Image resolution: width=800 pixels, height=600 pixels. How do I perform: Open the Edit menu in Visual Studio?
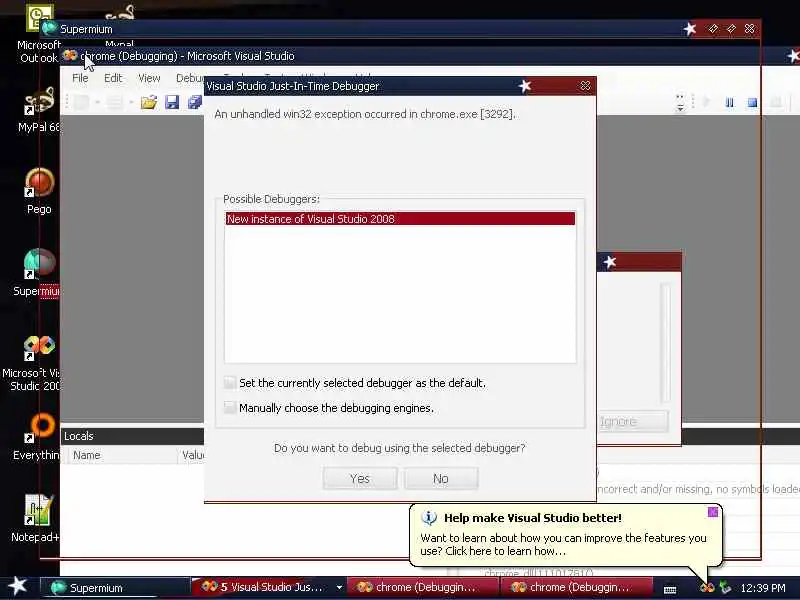tap(113, 78)
